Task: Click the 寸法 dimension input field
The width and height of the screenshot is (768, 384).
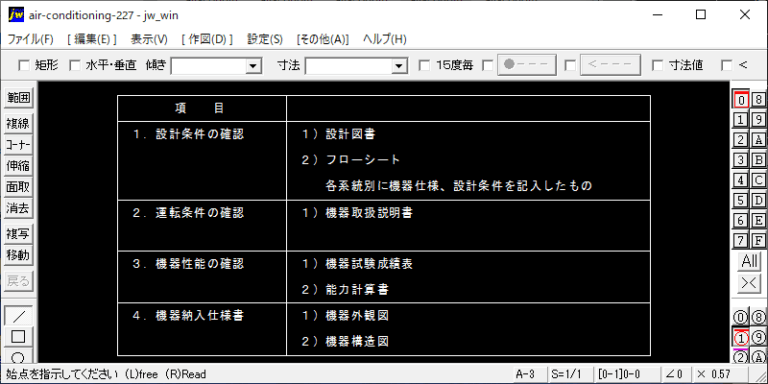Action: tap(348, 66)
